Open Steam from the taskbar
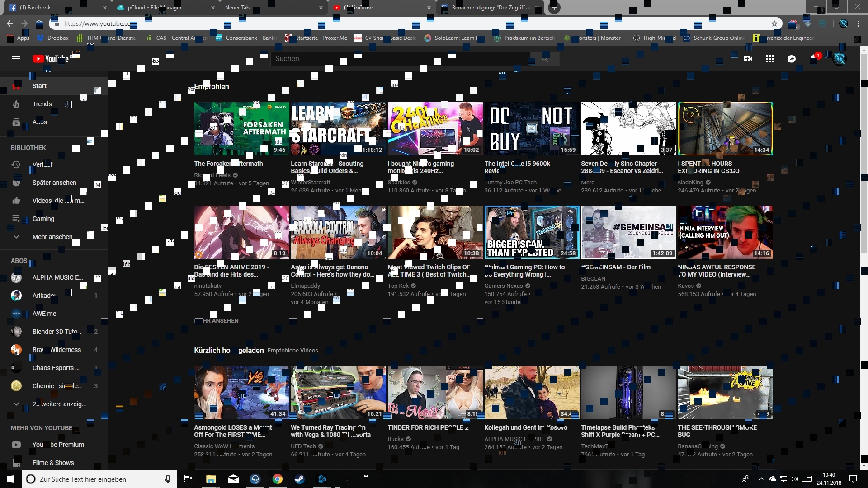 point(299,479)
